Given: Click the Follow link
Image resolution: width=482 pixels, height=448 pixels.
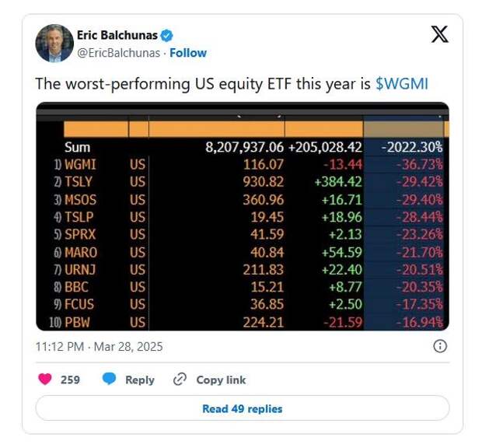Looking at the screenshot, I should point(188,53).
